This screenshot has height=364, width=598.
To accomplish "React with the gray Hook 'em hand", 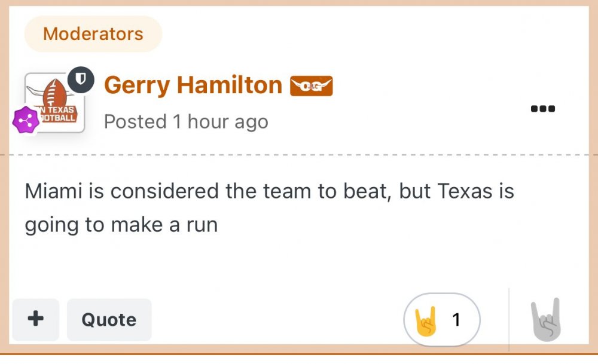I will click(x=545, y=319).
